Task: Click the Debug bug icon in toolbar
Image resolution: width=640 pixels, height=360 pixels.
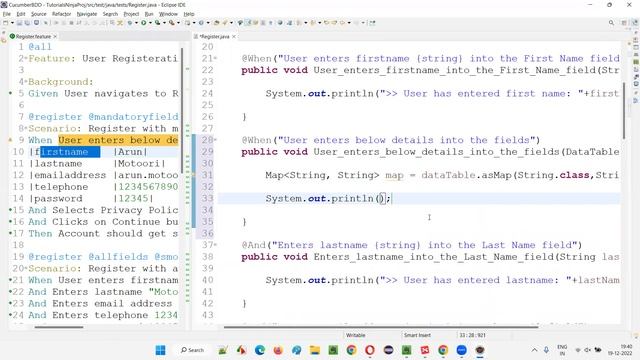Action: click(x=130, y=23)
